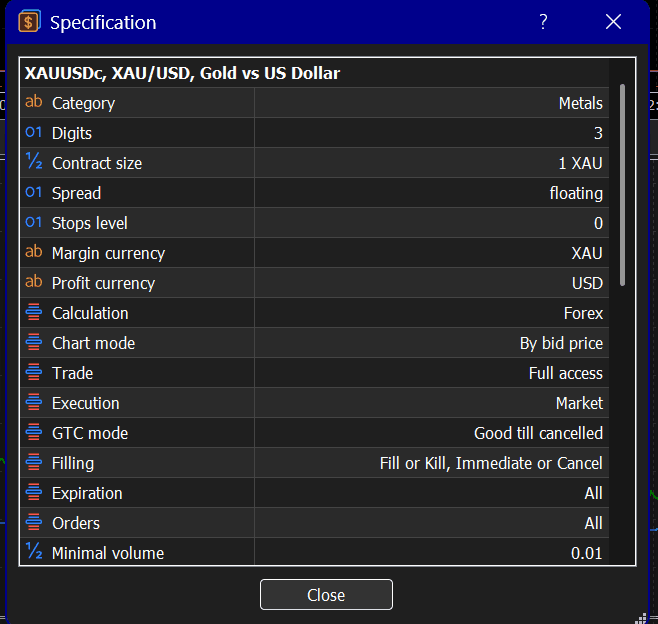Screen dimensions: 658x624
Task: Select the Full access value
Action: click(565, 373)
